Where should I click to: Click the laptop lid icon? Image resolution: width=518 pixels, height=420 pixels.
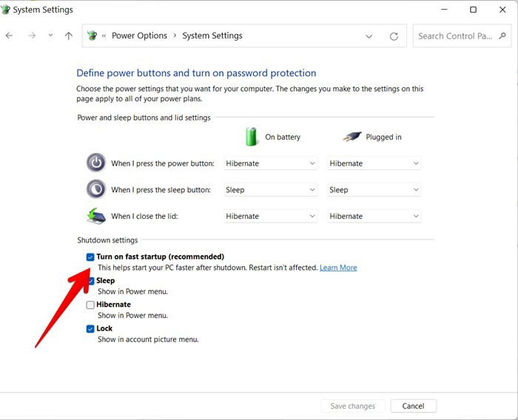tap(96, 216)
